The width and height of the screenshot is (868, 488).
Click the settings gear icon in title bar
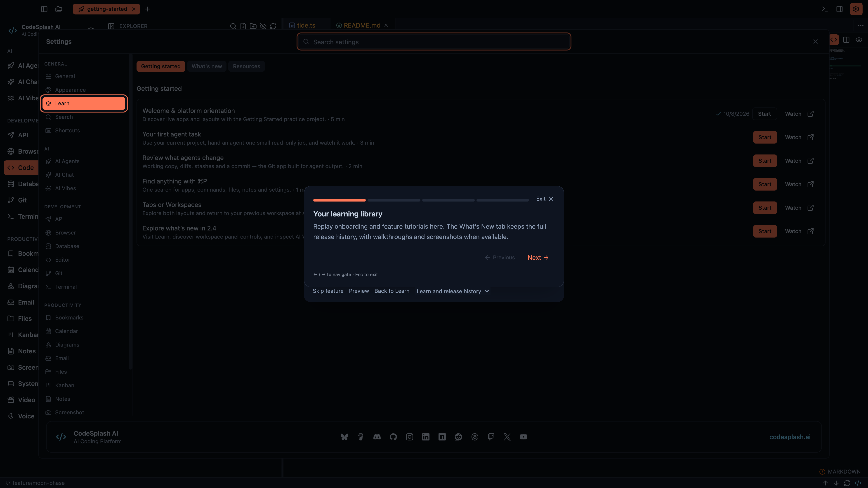point(856,9)
